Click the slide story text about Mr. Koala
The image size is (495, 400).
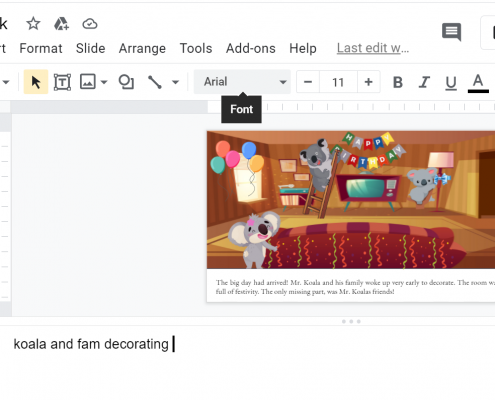[355, 287]
